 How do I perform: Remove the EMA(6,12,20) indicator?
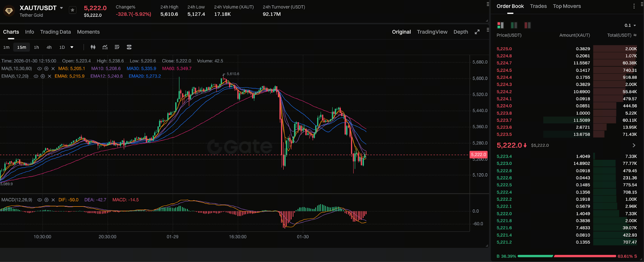pyautogui.click(x=50, y=76)
